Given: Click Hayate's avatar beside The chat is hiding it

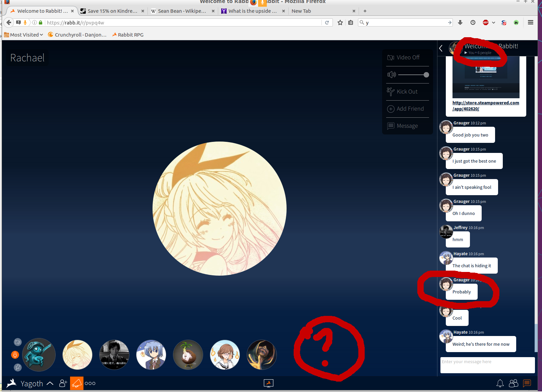Looking at the screenshot, I should (x=446, y=258).
